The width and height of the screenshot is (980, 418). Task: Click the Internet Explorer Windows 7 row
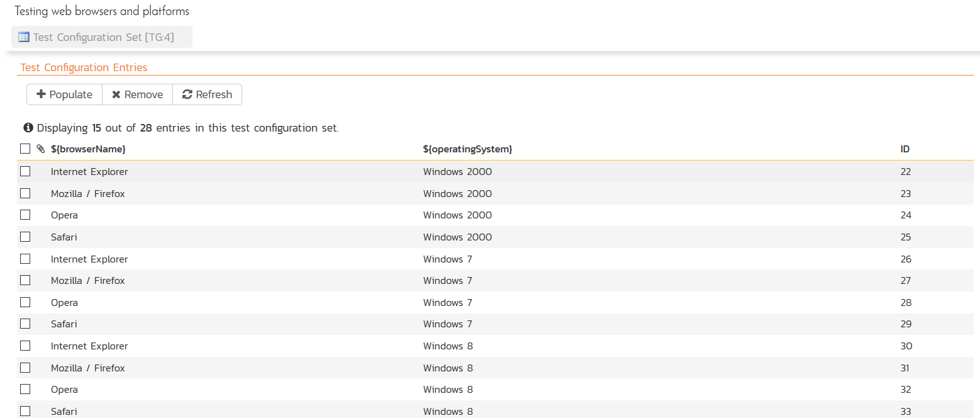pos(89,259)
